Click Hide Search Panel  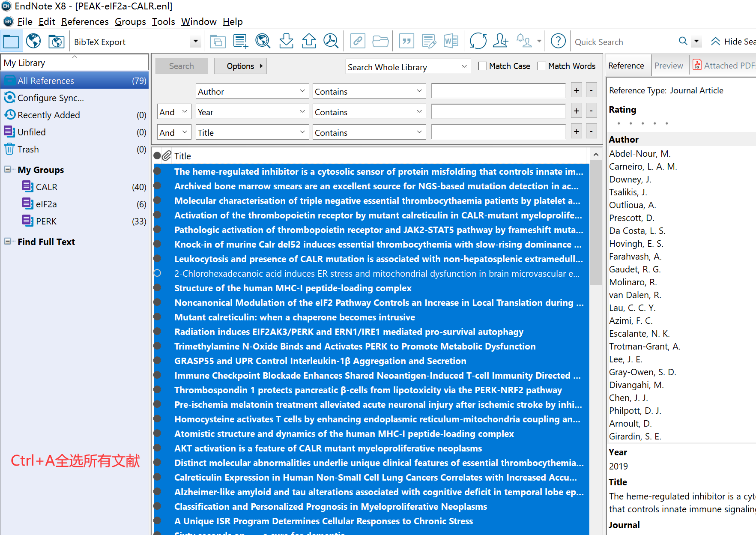coord(733,42)
